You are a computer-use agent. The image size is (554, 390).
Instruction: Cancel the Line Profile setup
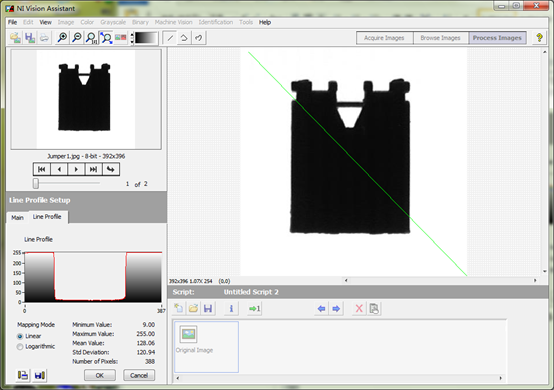tap(139, 375)
